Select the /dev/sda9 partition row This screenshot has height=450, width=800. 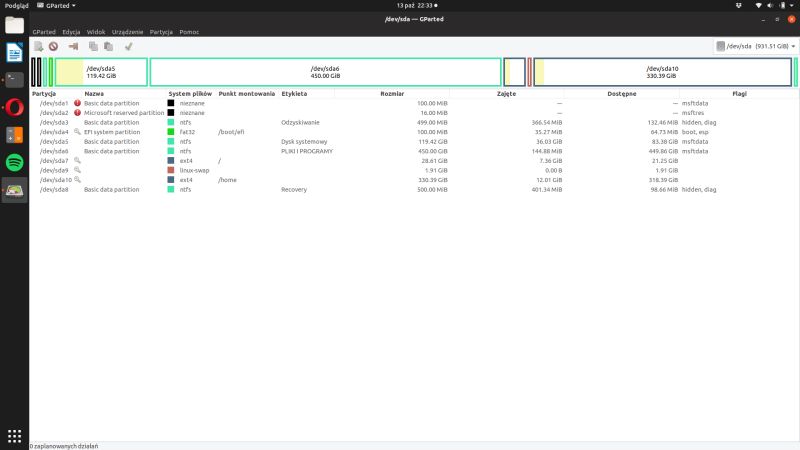[414, 170]
